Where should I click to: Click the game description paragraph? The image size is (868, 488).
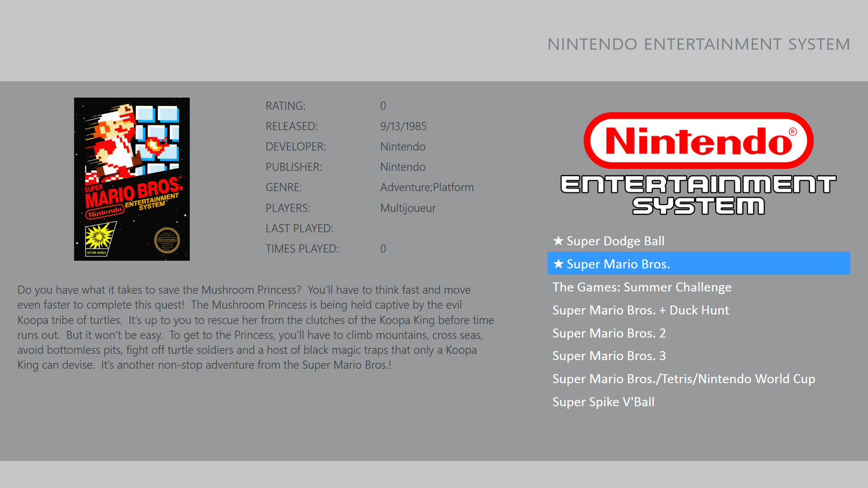tap(255, 327)
